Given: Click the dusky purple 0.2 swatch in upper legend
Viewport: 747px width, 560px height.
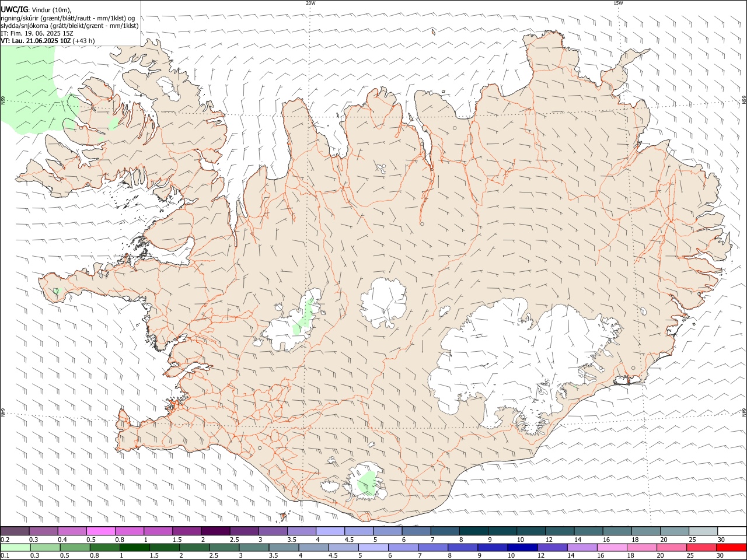Looking at the screenshot, I should pyautogui.click(x=15, y=531).
